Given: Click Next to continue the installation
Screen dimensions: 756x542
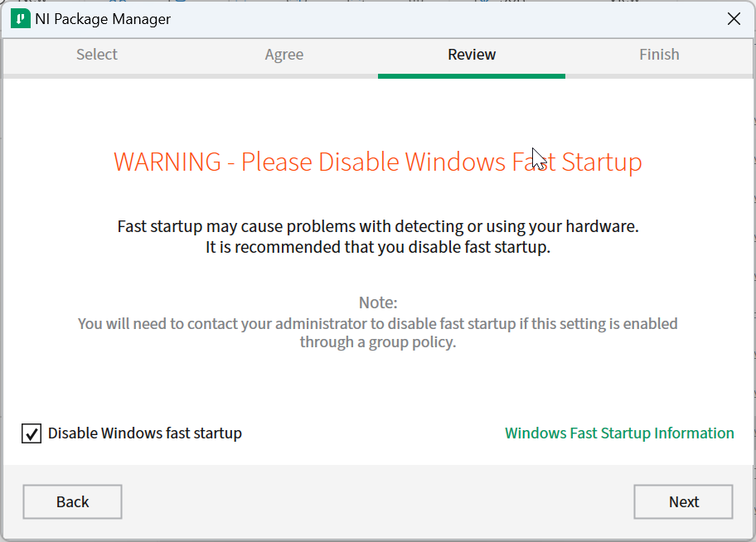Looking at the screenshot, I should click(x=683, y=501).
